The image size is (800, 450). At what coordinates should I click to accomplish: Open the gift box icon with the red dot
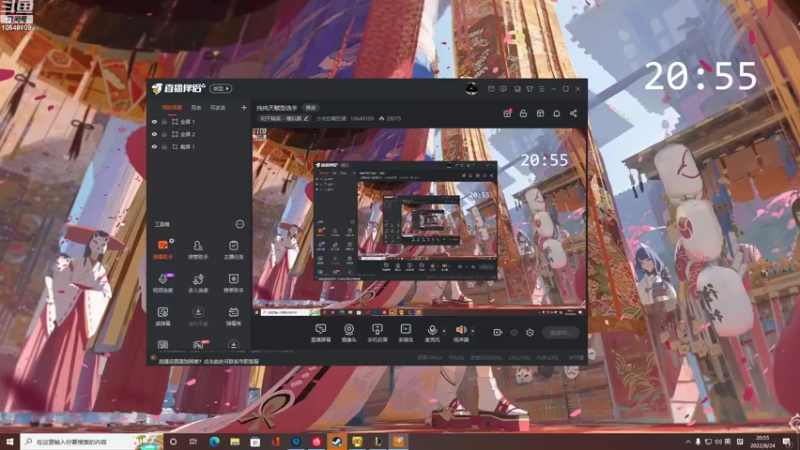click(507, 113)
